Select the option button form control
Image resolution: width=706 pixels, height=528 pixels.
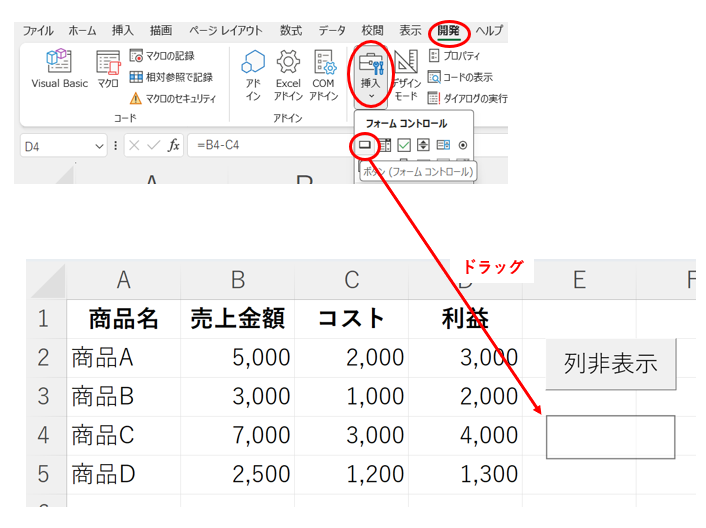point(463,145)
